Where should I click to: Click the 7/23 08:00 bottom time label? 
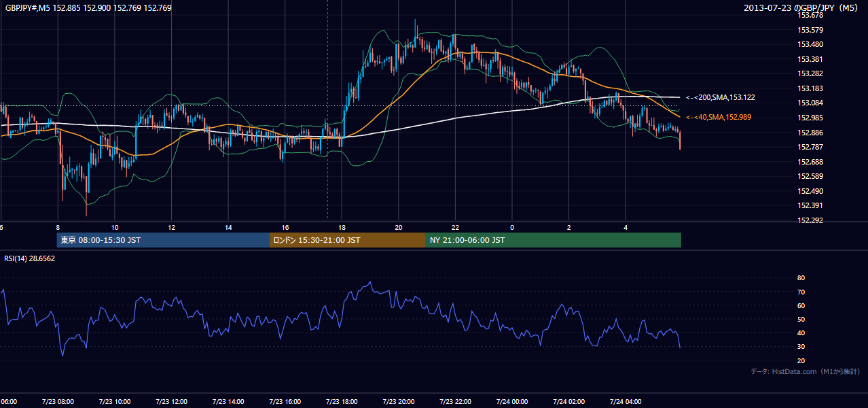(58, 402)
